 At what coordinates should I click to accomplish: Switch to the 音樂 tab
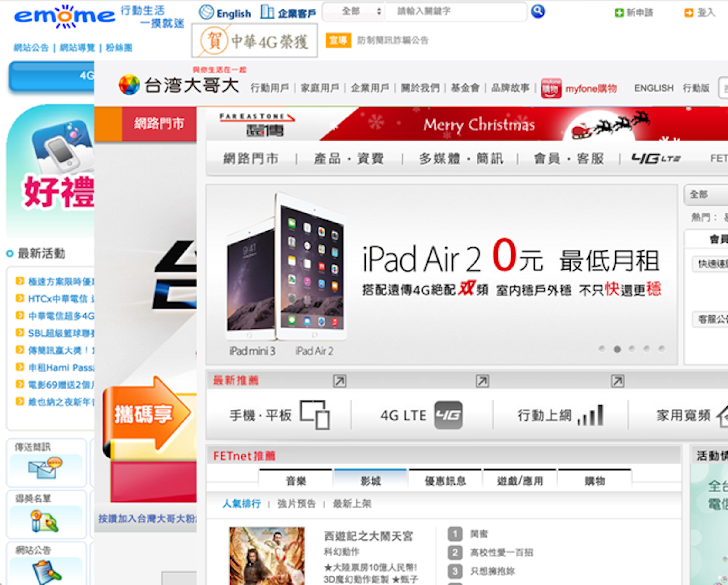296,480
